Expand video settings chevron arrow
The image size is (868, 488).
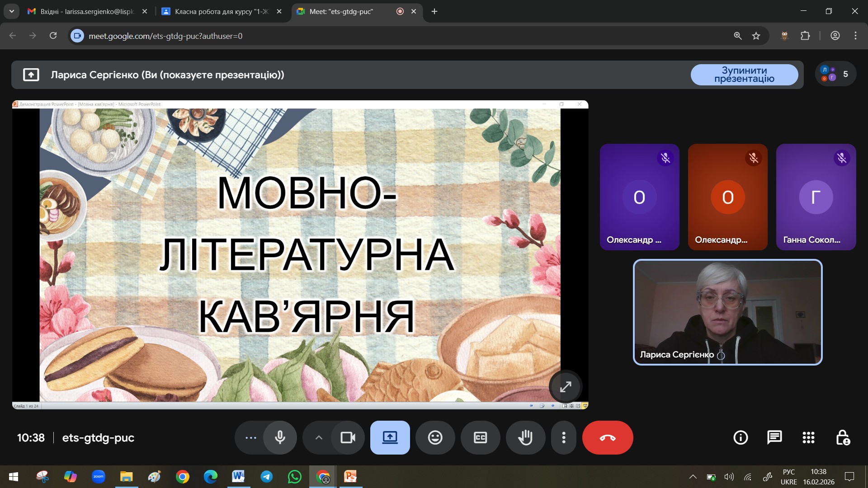pos(319,437)
